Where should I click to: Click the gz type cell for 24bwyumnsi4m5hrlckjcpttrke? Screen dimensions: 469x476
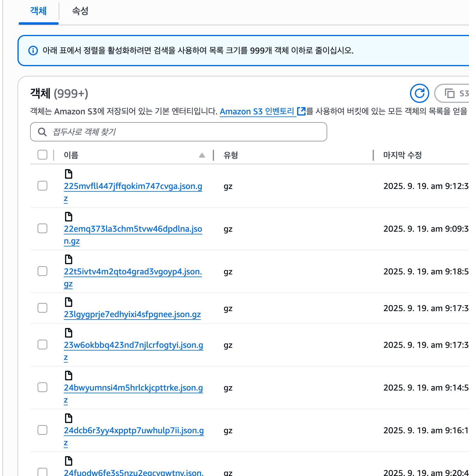[x=228, y=388]
